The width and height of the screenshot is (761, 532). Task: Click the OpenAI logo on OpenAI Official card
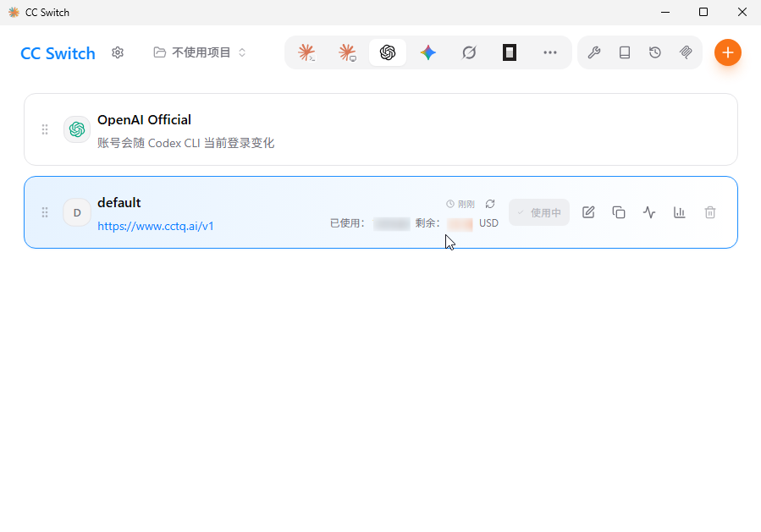(77, 129)
